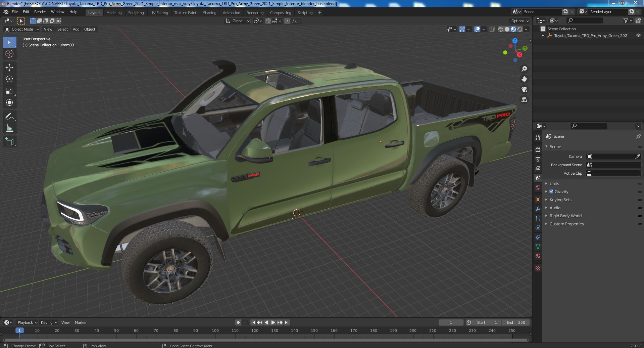Expand the Audio panel

(555, 208)
